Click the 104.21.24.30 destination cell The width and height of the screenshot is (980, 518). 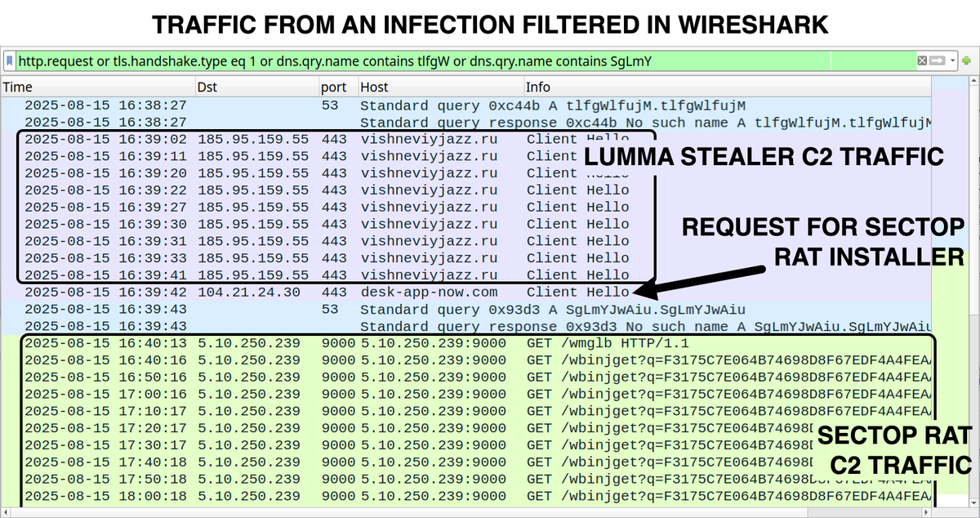(249, 292)
